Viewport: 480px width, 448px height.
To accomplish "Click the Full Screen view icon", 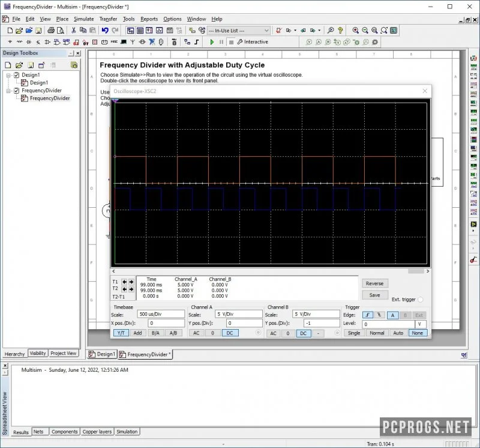I will 394,31.
